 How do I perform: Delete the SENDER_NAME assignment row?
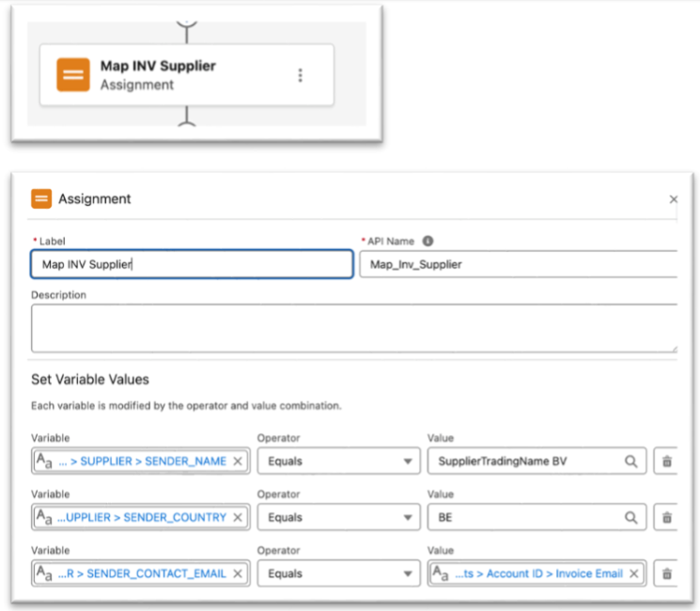[x=667, y=462]
